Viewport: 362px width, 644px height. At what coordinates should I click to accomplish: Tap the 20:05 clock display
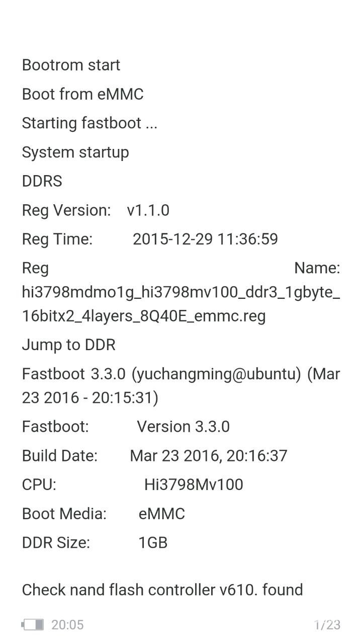tap(67, 625)
